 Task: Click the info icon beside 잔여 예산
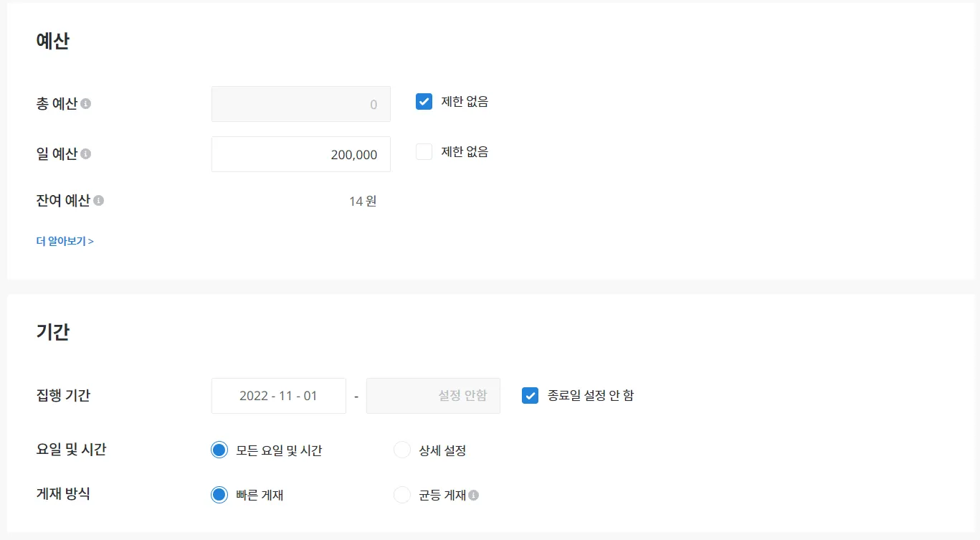click(x=99, y=201)
